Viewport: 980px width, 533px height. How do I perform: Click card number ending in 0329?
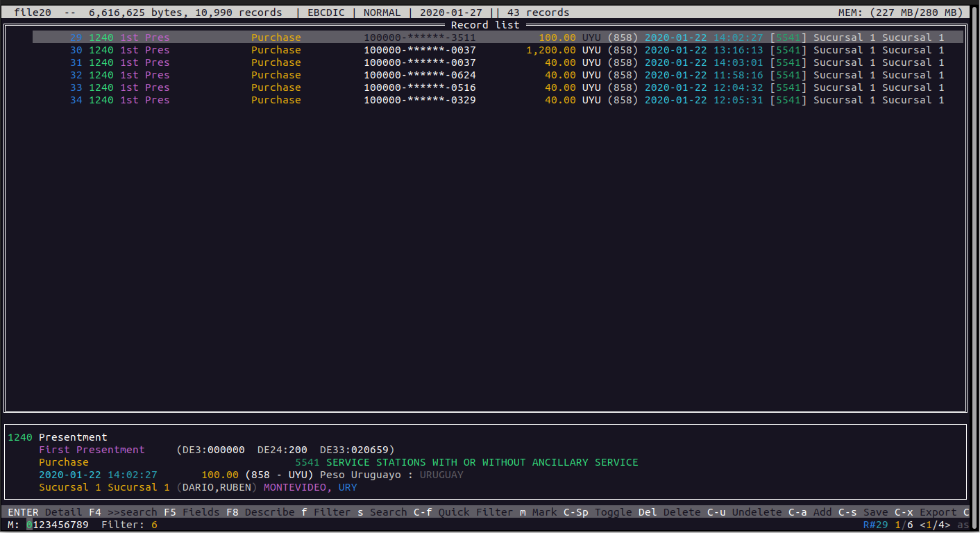pos(420,100)
